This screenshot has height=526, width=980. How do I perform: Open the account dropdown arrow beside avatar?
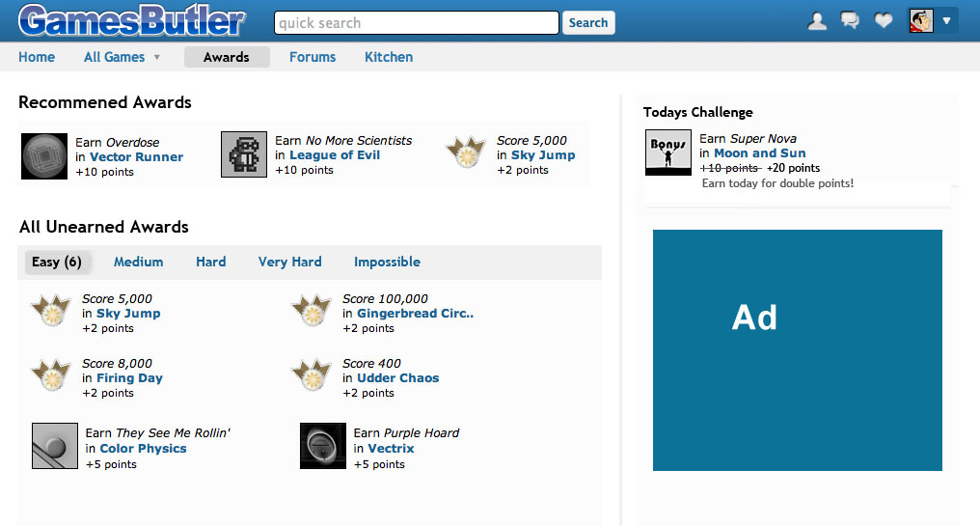click(947, 21)
